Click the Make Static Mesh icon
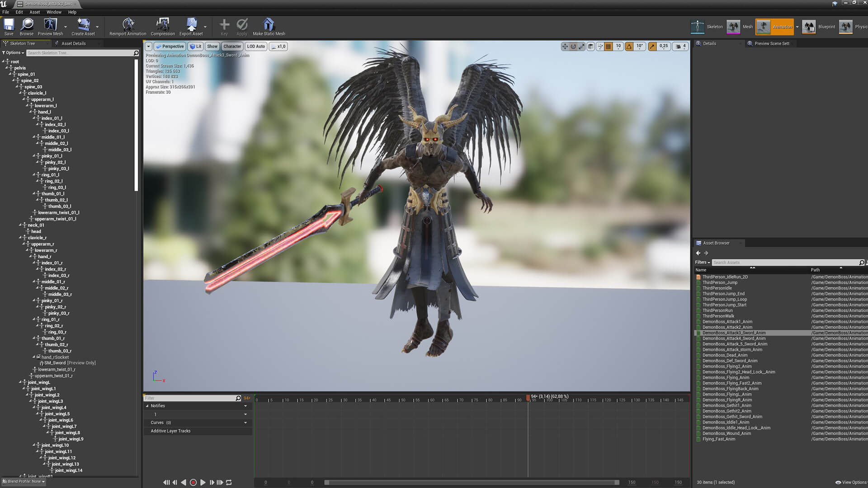The image size is (868, 488). pos(269,24)
